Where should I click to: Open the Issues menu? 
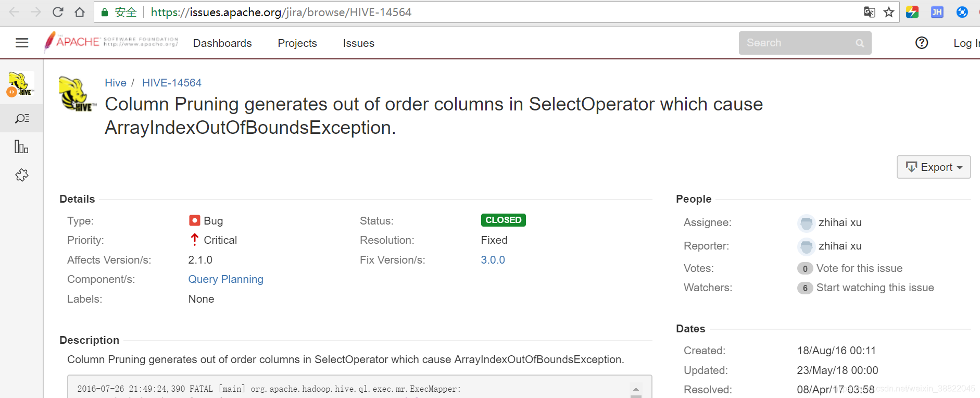click(x=359, y=43)
